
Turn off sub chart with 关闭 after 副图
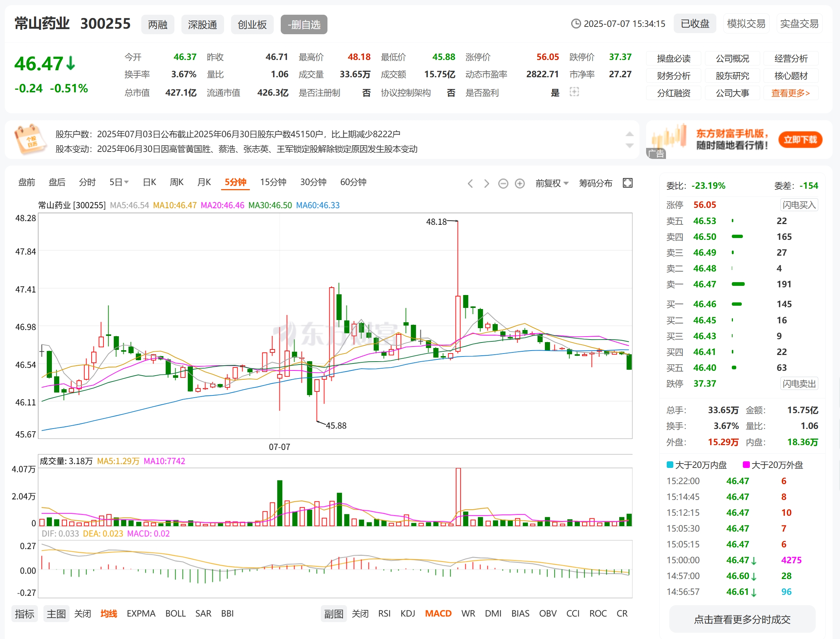click(x=360, y=614)
